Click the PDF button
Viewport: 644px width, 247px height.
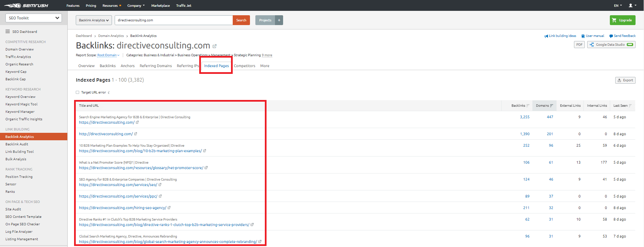tap(579, 45)
